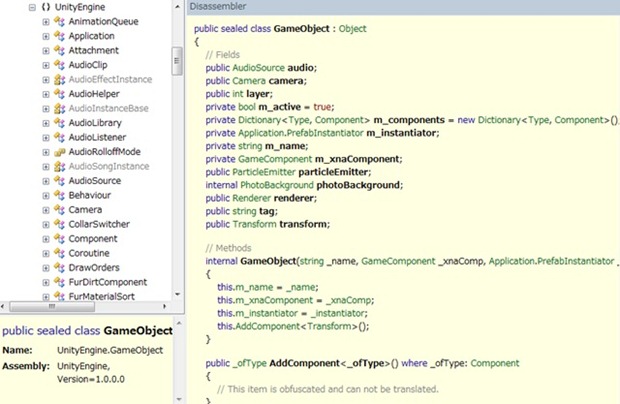This screenshot has width=620, height=404.
Task: Click the Renderer type link
Action: point(249,198)
